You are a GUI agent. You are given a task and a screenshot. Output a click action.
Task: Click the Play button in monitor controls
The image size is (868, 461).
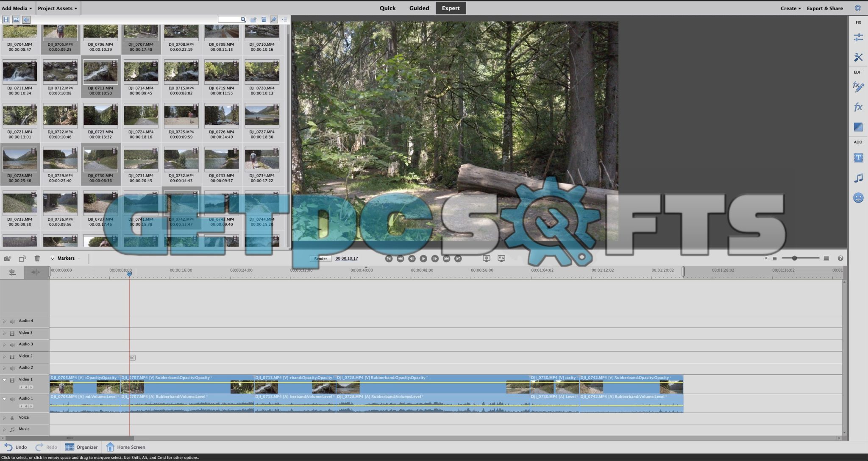[x=423, y=258]
